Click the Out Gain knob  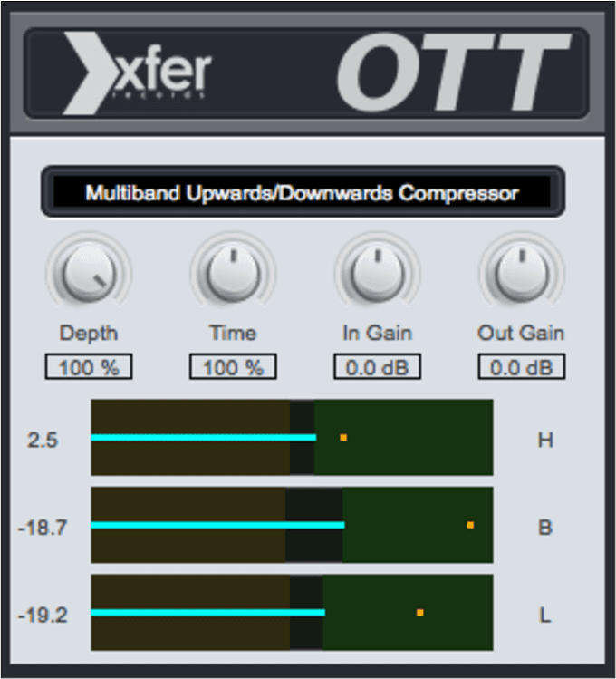click(x=522, y=273)
